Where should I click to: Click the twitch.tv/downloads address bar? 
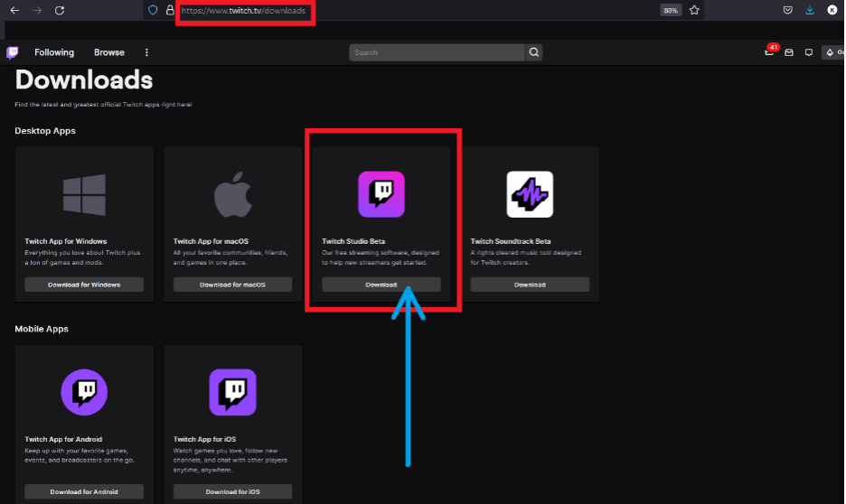(x=243, y=11)
